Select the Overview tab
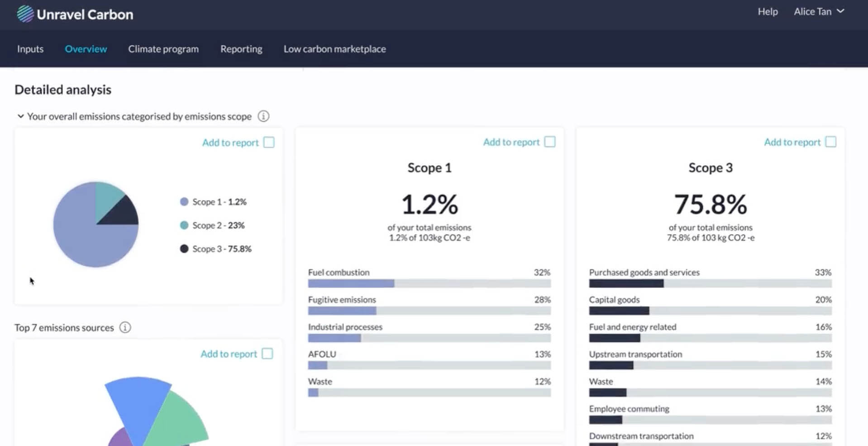The height and width of the screenshot is (446, 868). click(x=86, y=49)
